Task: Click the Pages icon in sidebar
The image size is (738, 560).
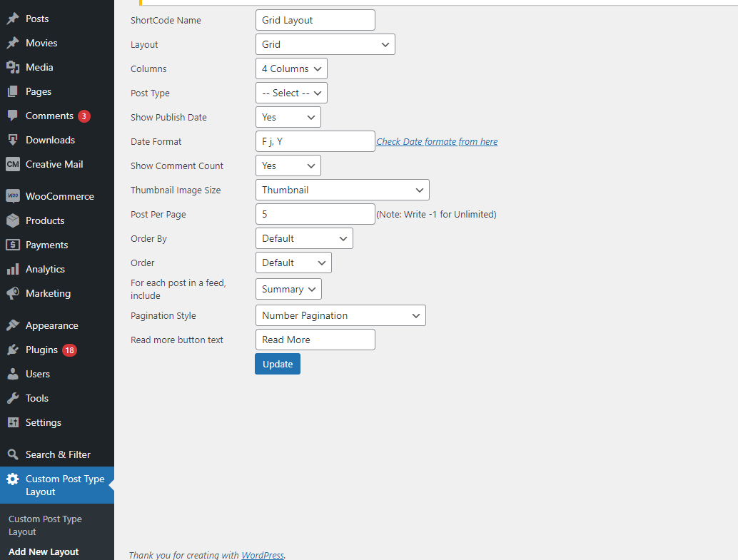Action: coord(13,91)
